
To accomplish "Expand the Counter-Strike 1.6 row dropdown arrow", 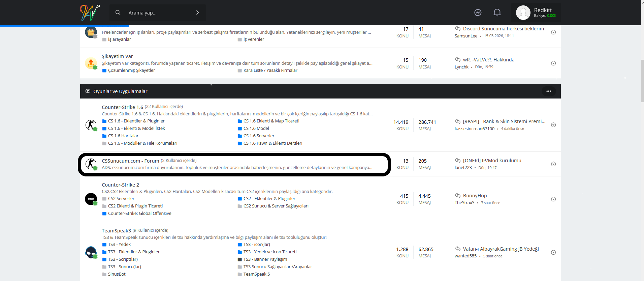I will [x=553, y=125].
